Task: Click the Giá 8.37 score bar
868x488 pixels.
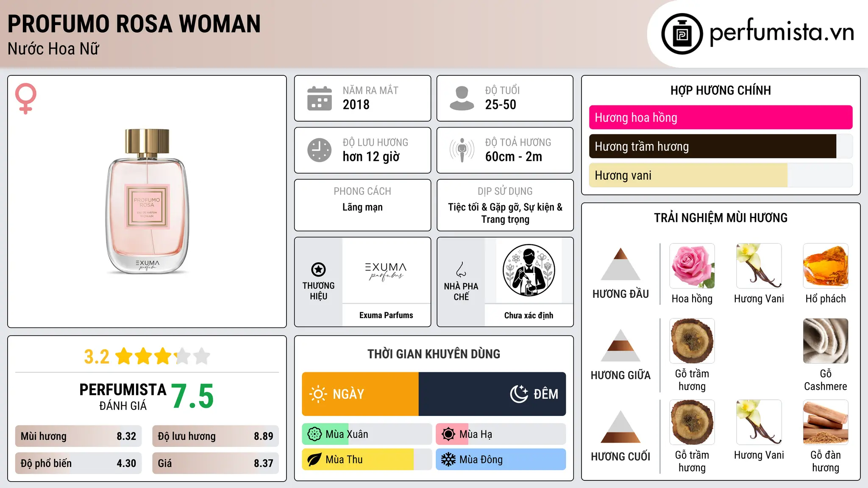Action: tap(215, 463)
